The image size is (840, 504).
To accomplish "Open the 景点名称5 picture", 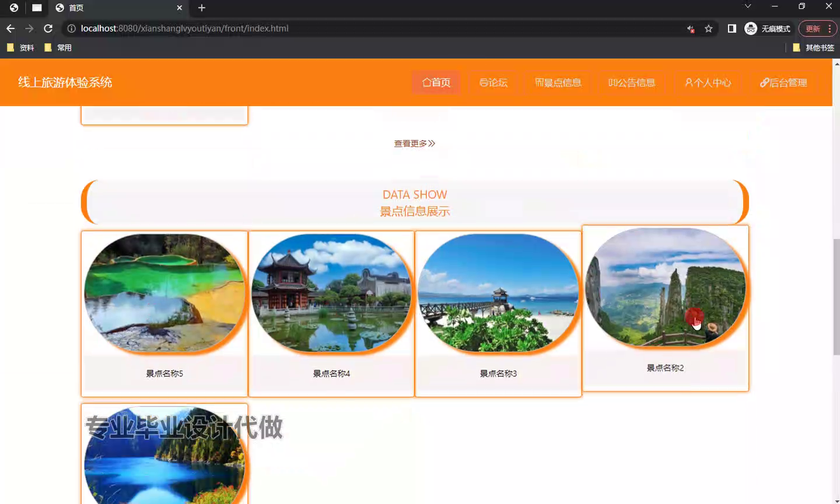I will click(164, 293).
